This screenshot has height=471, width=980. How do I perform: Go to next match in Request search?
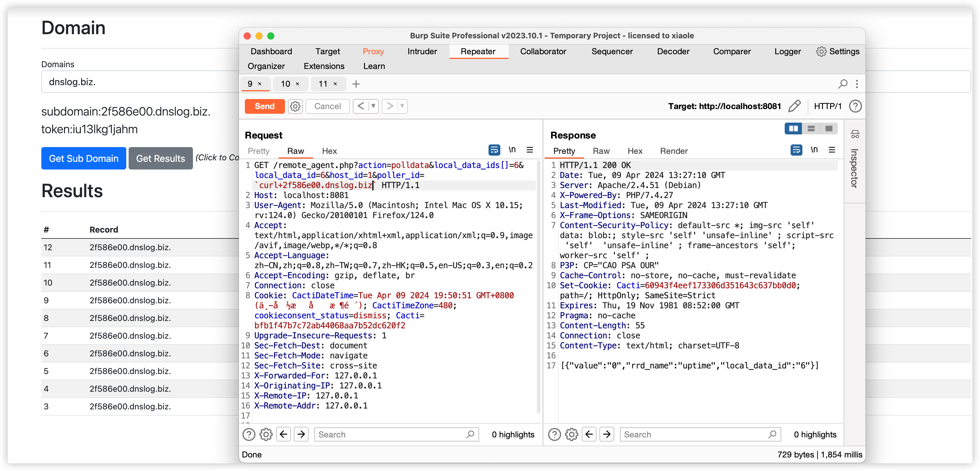(x=301, y=434)
